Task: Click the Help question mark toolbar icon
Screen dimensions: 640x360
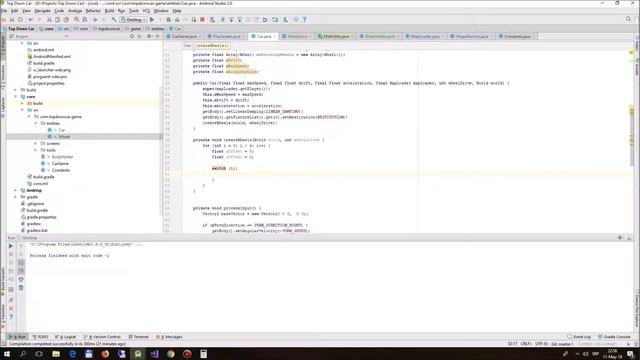Action: coord(304,20)
